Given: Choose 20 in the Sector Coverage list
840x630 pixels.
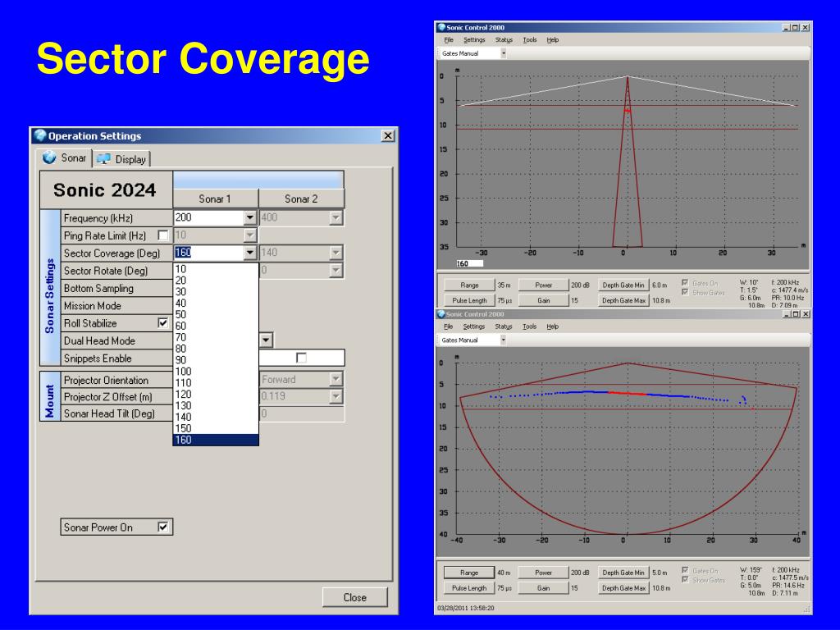Looking at the screenshot, I should [x=216, y=281].
